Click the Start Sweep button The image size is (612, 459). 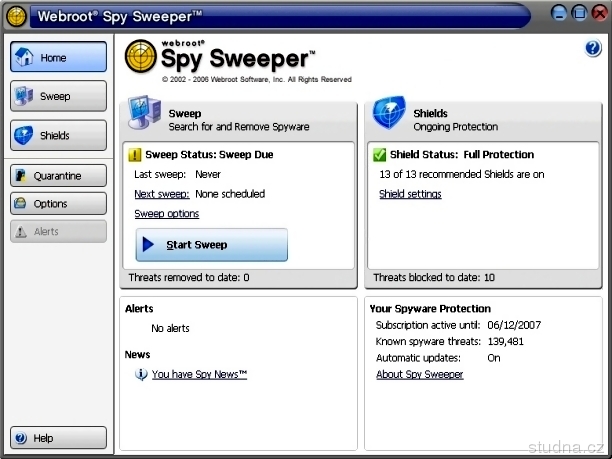click(x=212, y=245)
